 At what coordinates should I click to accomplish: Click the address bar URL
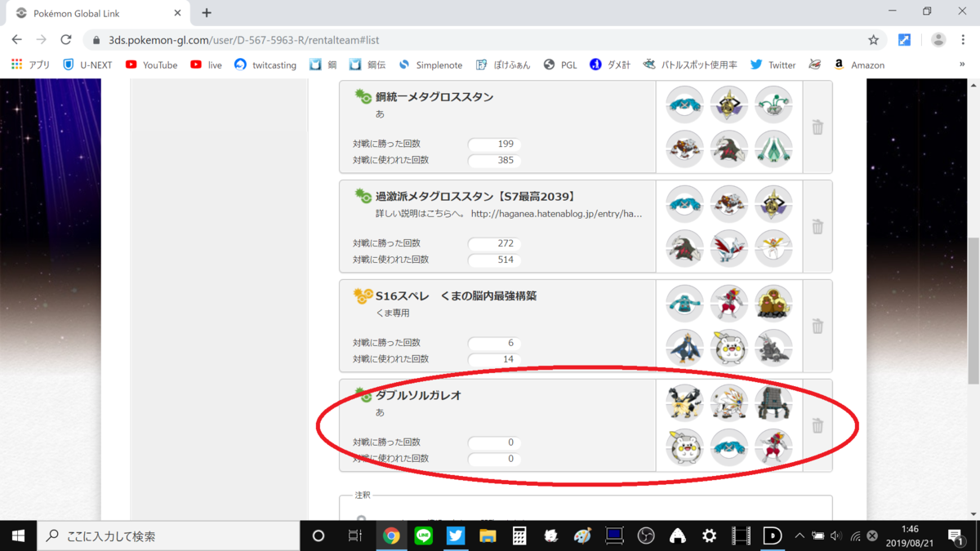tap(243, 40)
